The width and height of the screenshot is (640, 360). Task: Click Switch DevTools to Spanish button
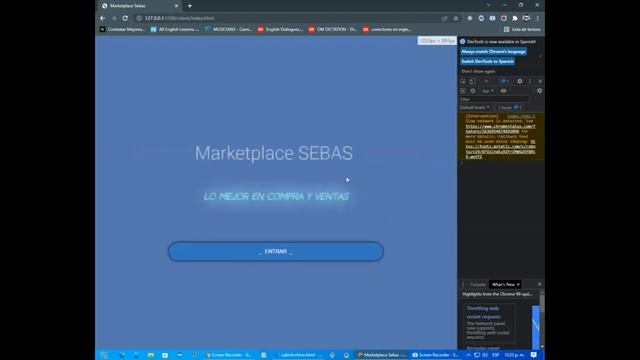(487, 61)
